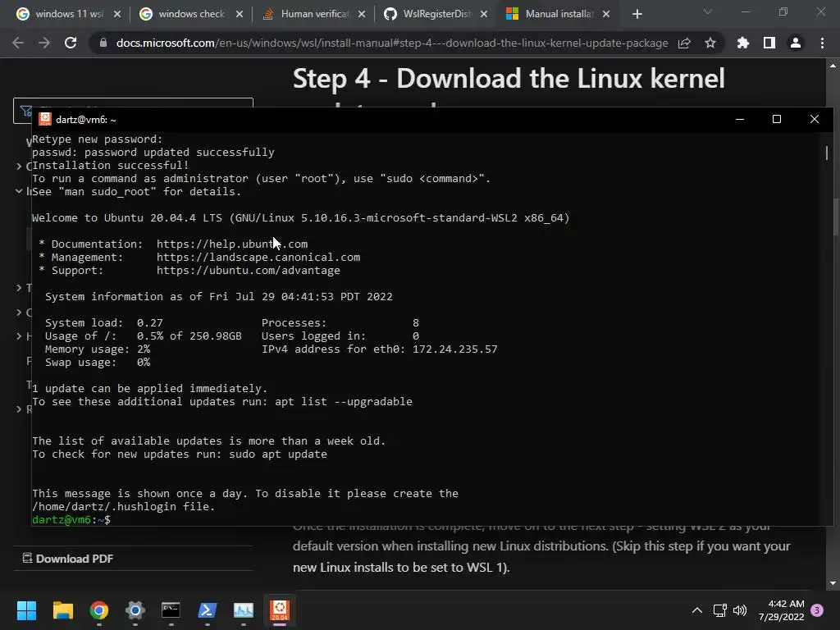The image size is (840, 630).
Task: Open the Chrome profile avatar
Action: click(x=796, y=43)
